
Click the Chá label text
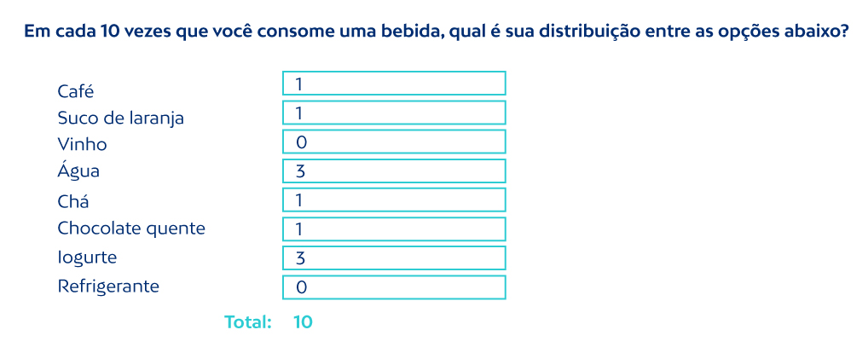(x=73, y=202)
